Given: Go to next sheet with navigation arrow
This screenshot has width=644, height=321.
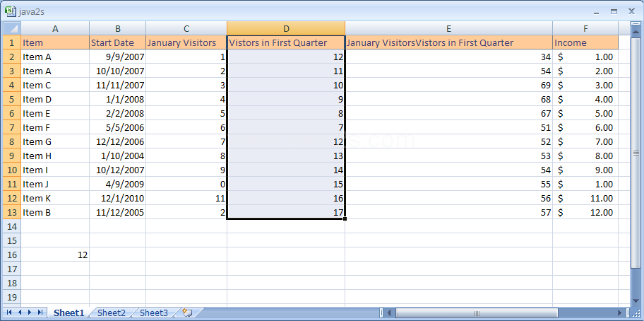Looking at the screenshot, I should [30, 313].
